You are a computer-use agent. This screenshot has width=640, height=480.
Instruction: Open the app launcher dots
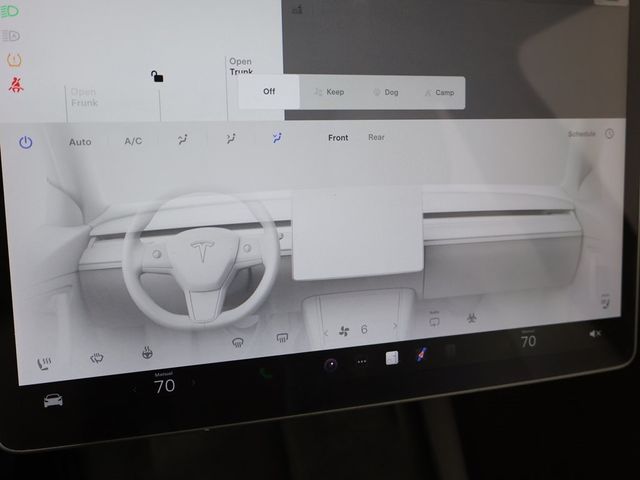coord(362,362)
